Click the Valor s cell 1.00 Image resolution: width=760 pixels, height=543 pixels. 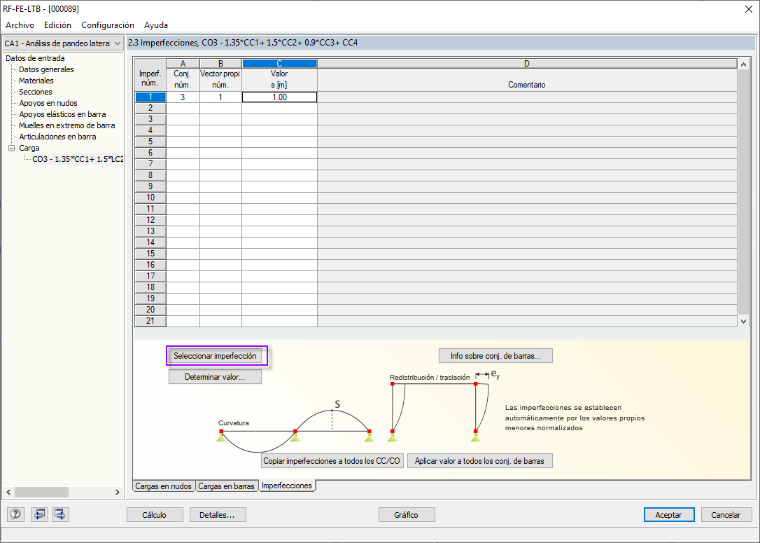coord(279,97)
